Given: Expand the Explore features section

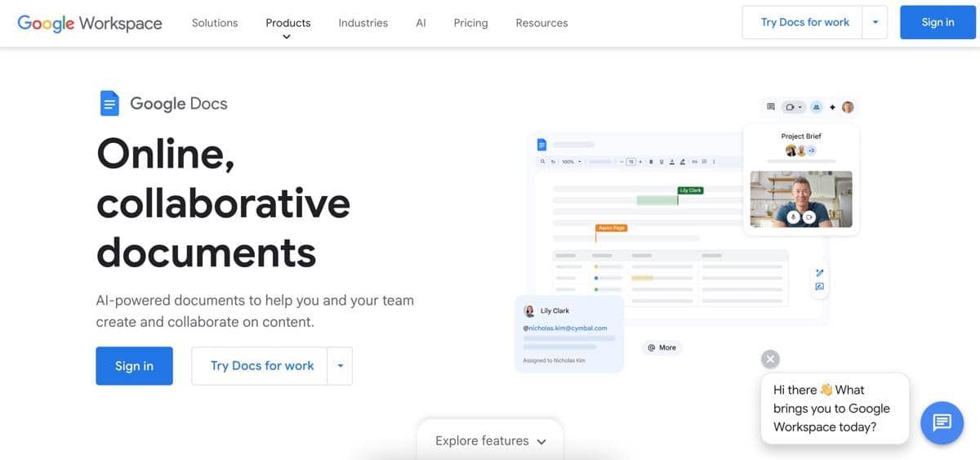Looking at the screenshot, I should [490, 441].
